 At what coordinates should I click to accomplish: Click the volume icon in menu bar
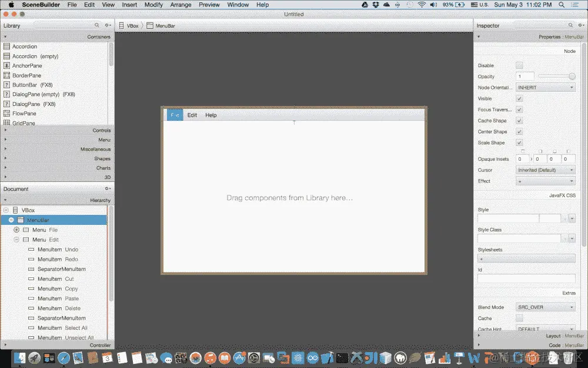click(433, 5)
